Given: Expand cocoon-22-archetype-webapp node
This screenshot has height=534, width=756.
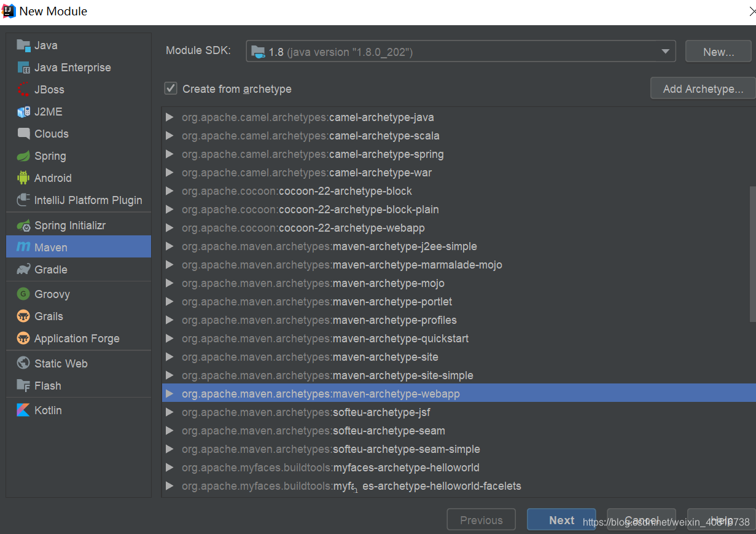Looking at the screenshot, I should (x=170, y=228).
